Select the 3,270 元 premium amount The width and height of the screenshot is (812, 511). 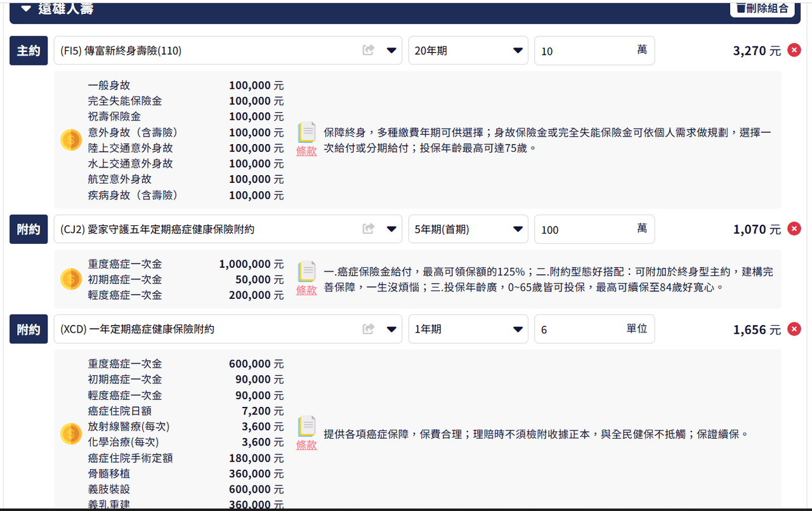pos(757,51)
